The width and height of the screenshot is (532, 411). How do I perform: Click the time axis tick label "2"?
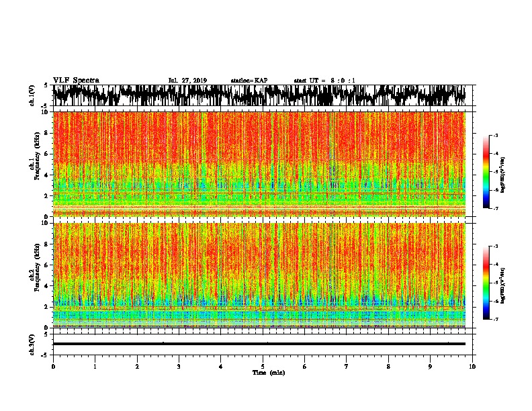coord(137,367)
